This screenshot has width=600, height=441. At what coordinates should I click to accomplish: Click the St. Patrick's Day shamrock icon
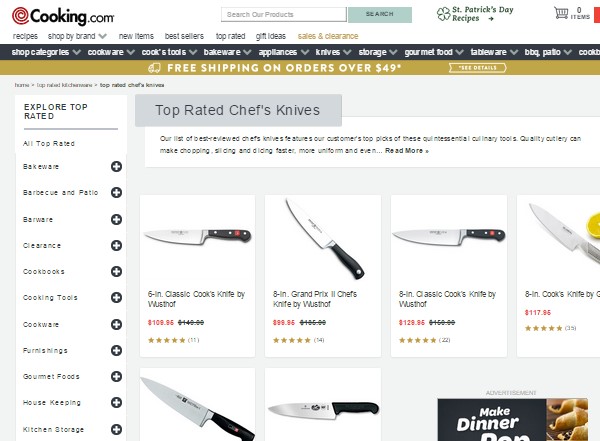pyautogui.click(x=443, y=14)
